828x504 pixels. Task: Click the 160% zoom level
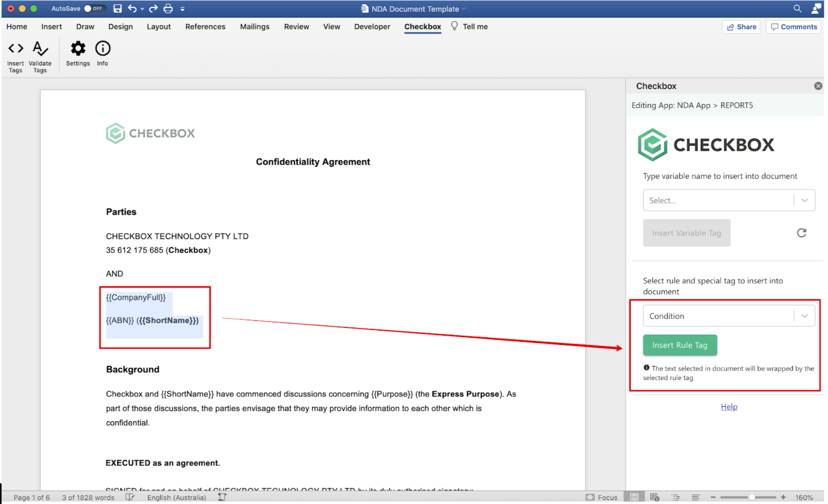click(804, 497)
